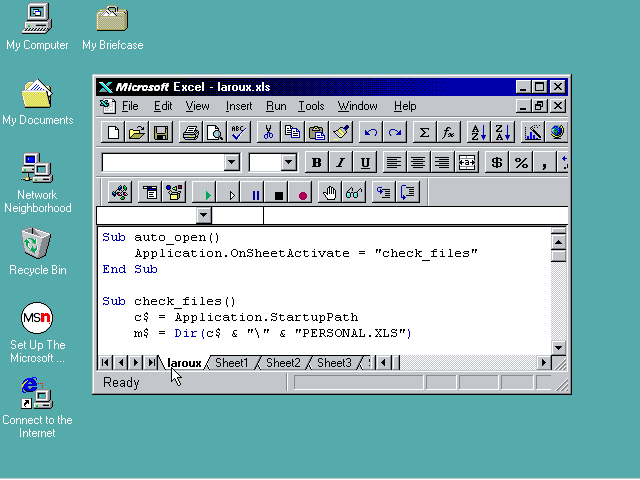This screenshot has width=640, height=480.
Task: Undo the last action
Action: click(x=371, y=132)
